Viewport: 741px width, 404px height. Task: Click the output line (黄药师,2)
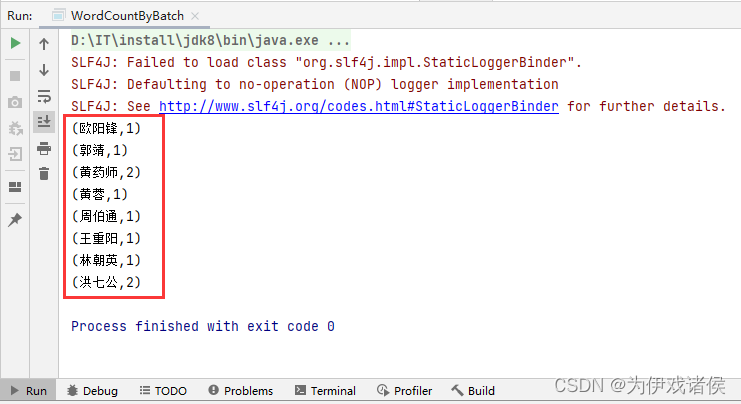(106, 172)
